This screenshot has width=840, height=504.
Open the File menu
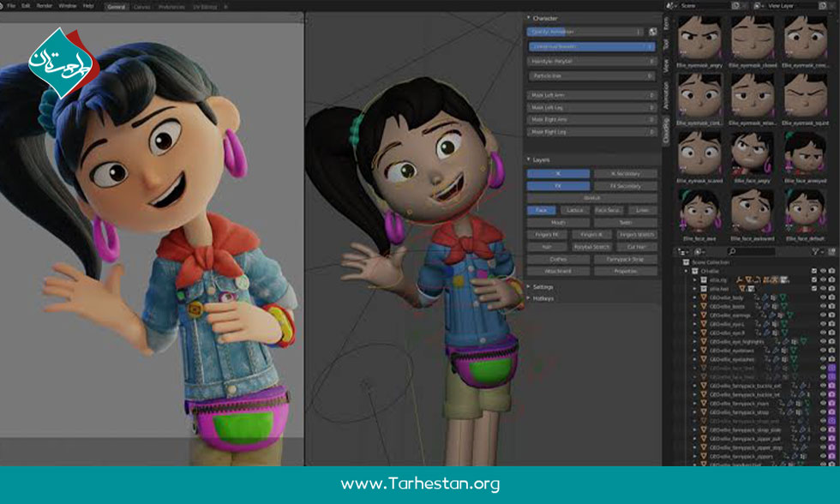coord(11,5)
